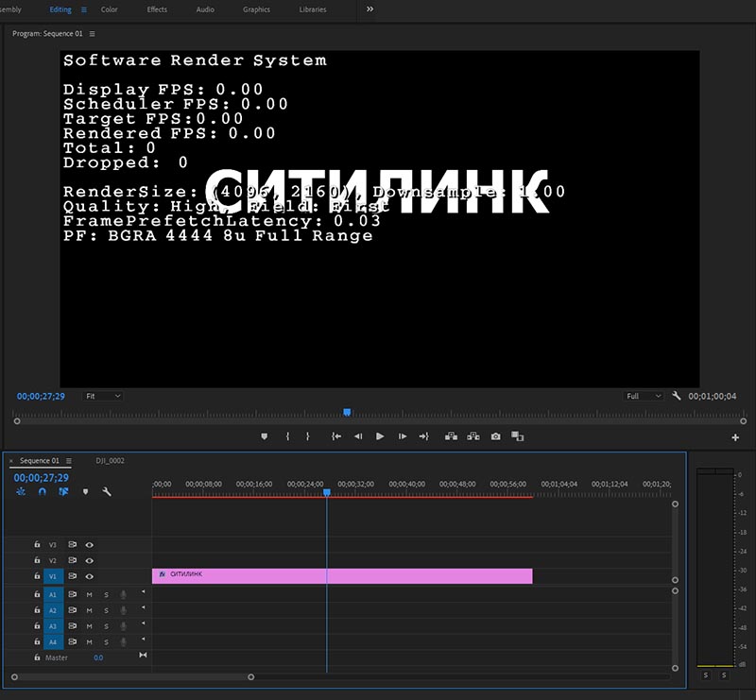The width and height of the screenshot is (756, 700).
Task: Solo left audio meter channel
Action: [x=706, y=675]
